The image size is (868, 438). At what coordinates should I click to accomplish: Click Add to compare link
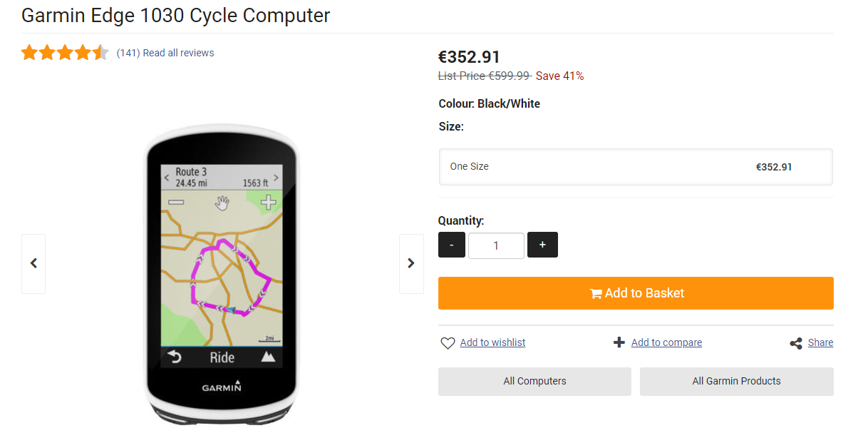[666, 342]
